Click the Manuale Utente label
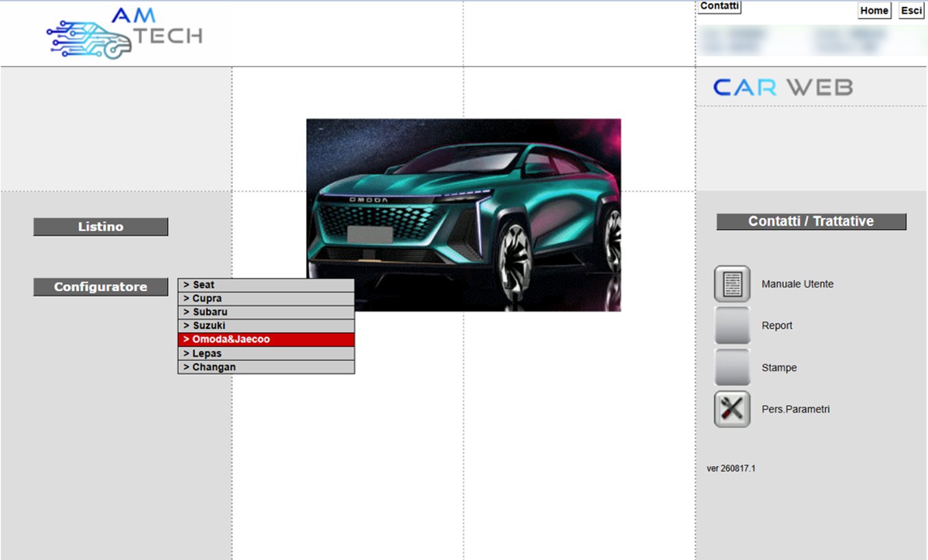928x560 pixels. tap(798, 284)
